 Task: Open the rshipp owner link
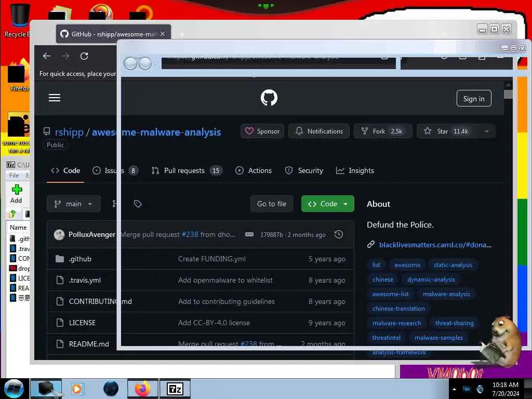69,132
